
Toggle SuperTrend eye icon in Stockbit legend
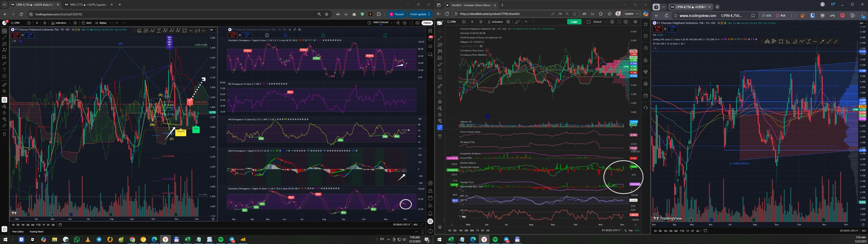tap(481, 46)
